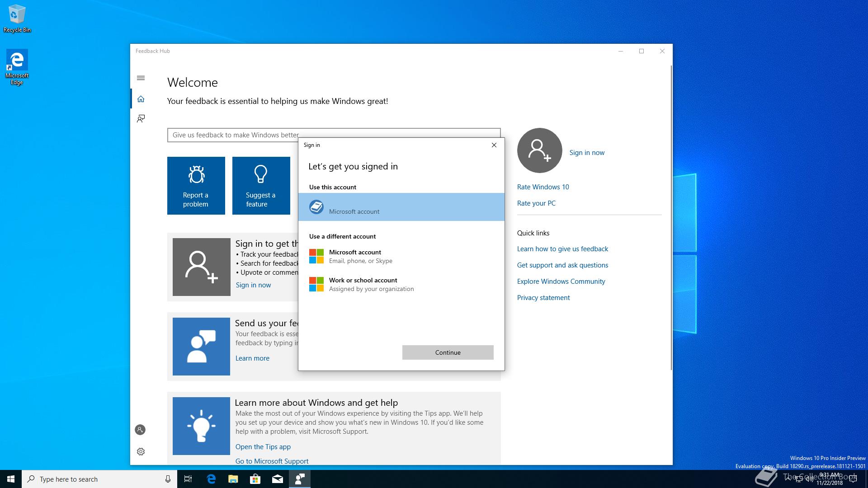This screenshot has height=488, width=868.
Task: Close the Feedback Hub window
Action: pyautogui.click(x=662, y=51)
